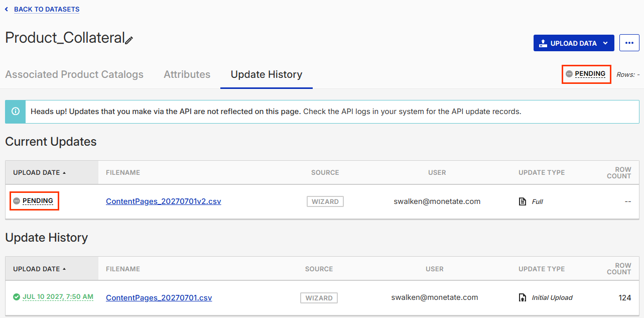
Task: Sort Current Updates by Upload Date
Action: click(x=40, y=172)
